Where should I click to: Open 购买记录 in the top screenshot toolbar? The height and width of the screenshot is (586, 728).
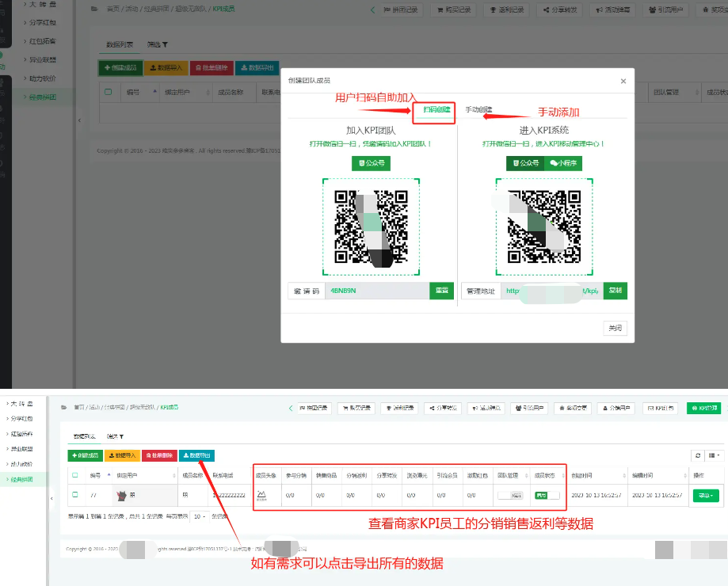(455, 10)
